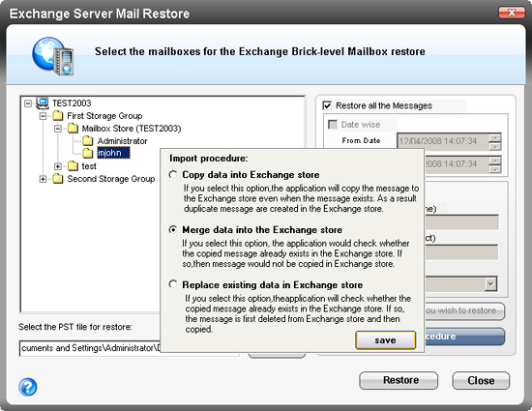Click the mjohn mailbox folder icon
The image size is (532, 411).
tap(87, 153)
